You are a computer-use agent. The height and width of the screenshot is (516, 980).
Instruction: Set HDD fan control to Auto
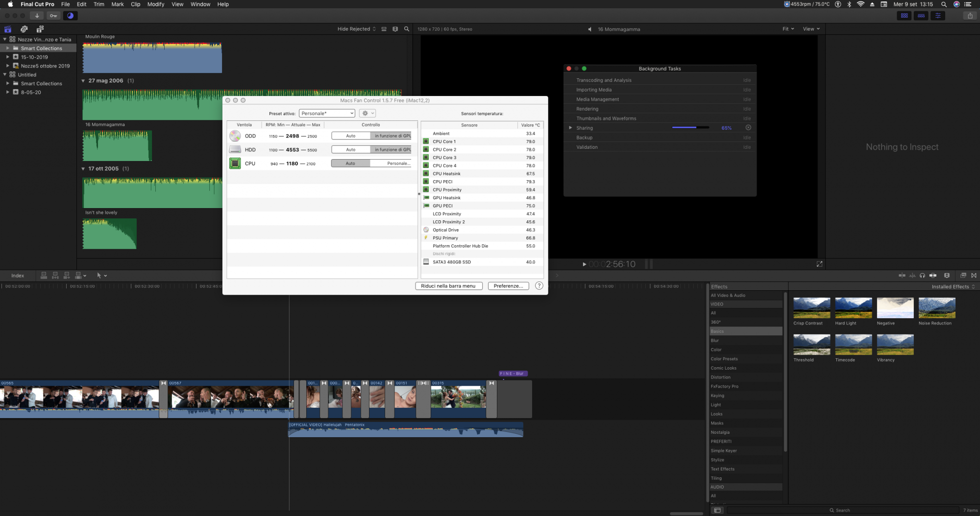click(x=351, y=150)
